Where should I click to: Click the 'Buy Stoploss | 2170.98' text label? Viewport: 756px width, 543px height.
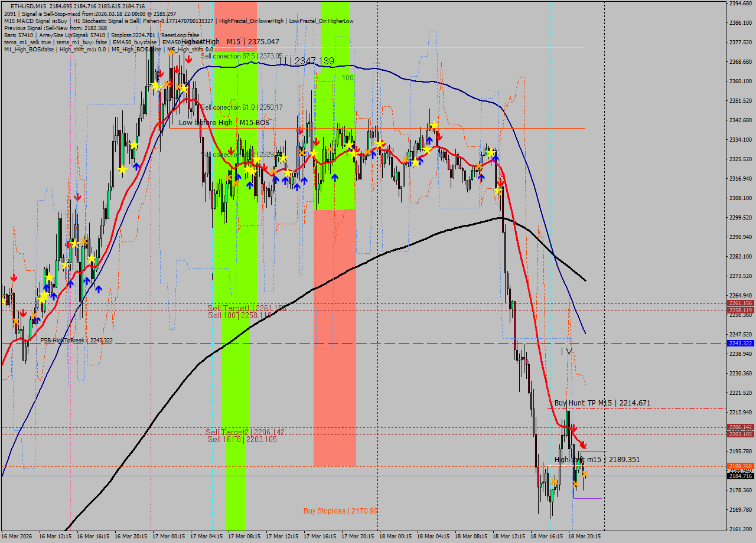click(x=340, y=511)
